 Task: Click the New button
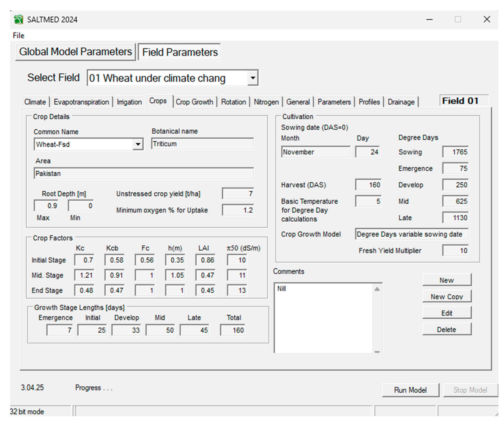pos(447,280)
